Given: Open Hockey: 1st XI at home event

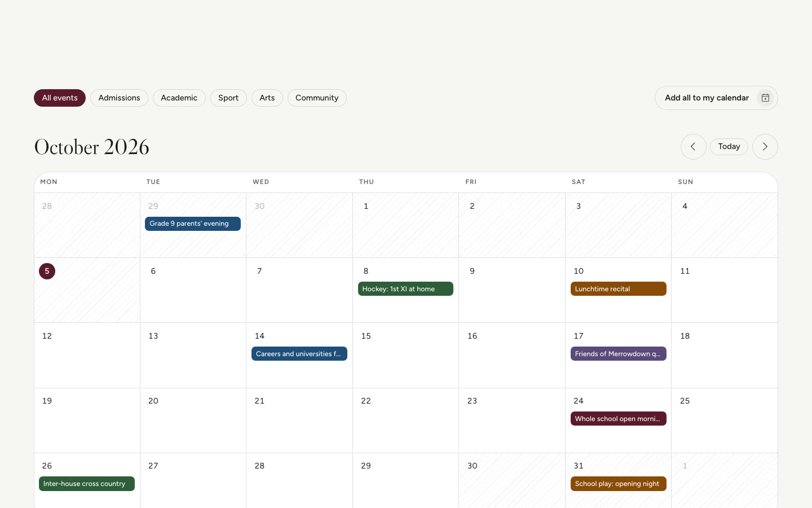Looking at the screenshot, I should point(405,289).
